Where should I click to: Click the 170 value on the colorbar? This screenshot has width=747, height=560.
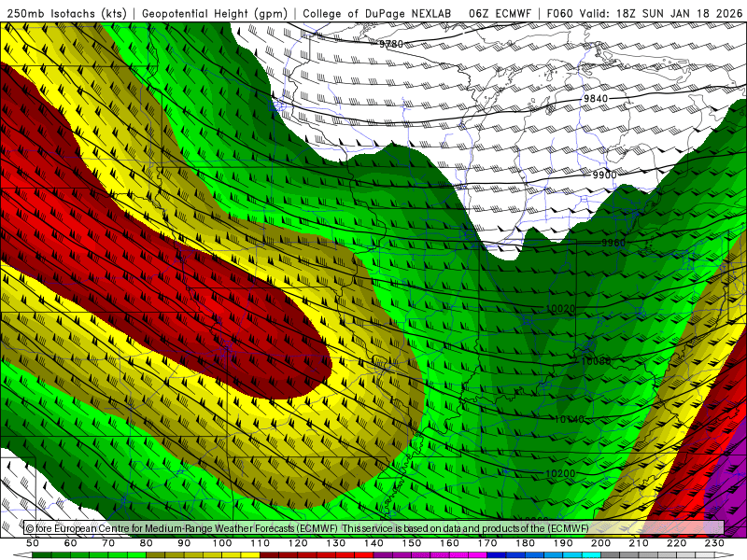pyautogui.click(x=487, y=543)
